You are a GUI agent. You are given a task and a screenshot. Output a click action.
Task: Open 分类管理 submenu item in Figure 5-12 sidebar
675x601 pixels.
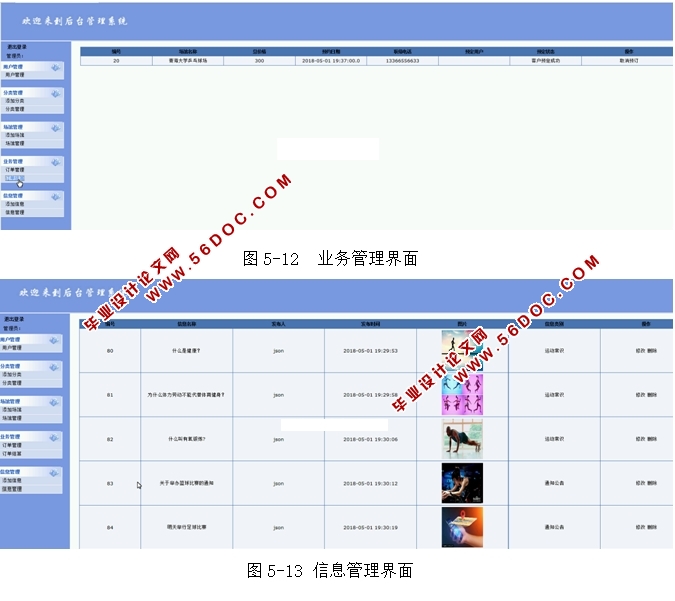(x=15, y=109)
